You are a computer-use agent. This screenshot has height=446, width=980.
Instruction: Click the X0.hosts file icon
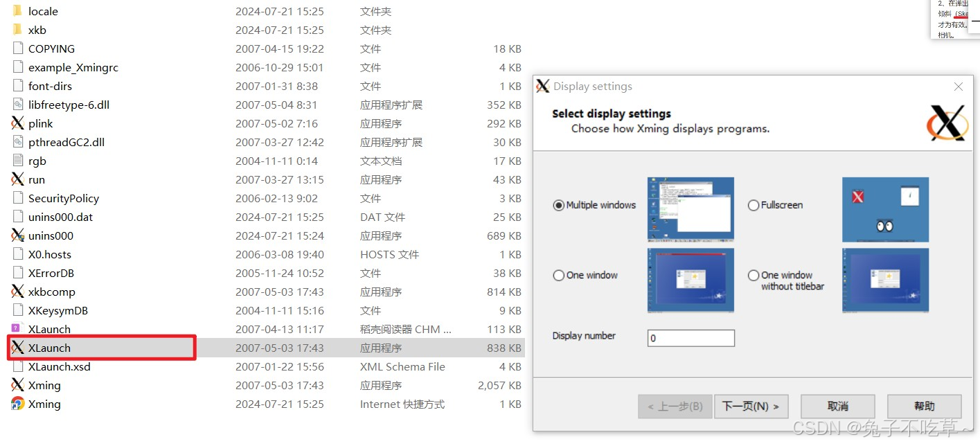point(17,254)
